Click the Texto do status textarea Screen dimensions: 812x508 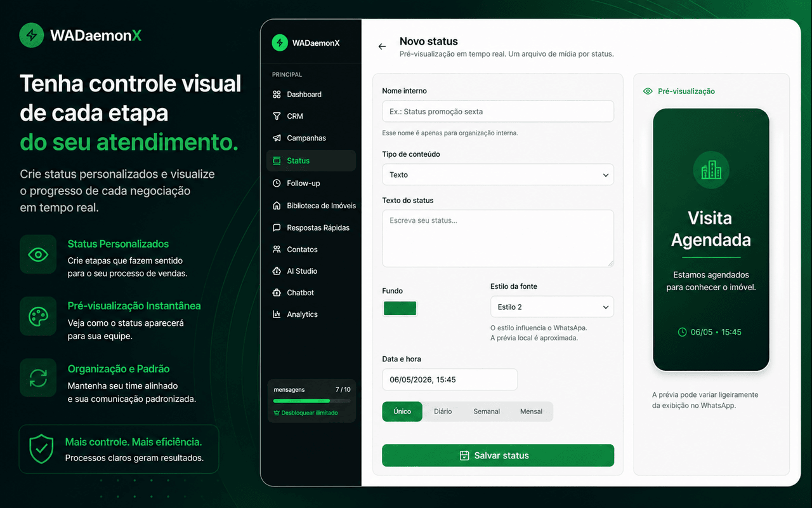pos(498,238)
